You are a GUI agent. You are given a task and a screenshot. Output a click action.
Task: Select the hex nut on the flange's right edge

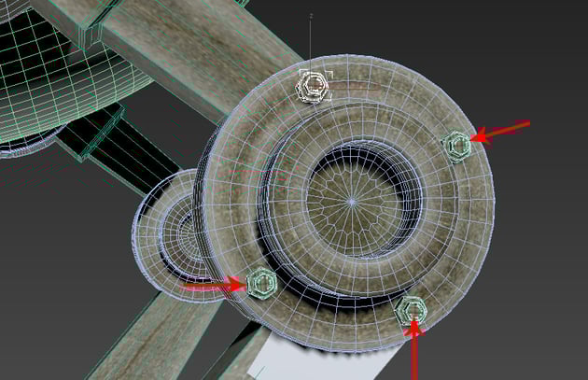coord(456,147)
